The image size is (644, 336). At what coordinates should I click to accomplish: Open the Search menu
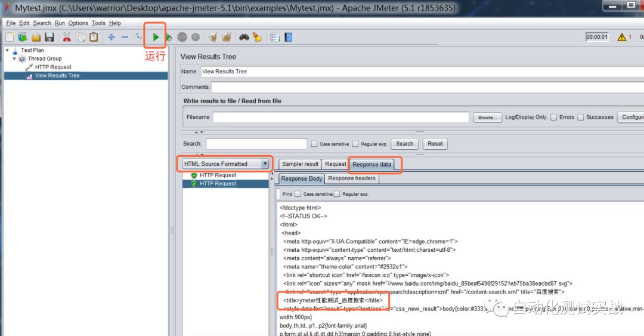(x=42, y=23)
